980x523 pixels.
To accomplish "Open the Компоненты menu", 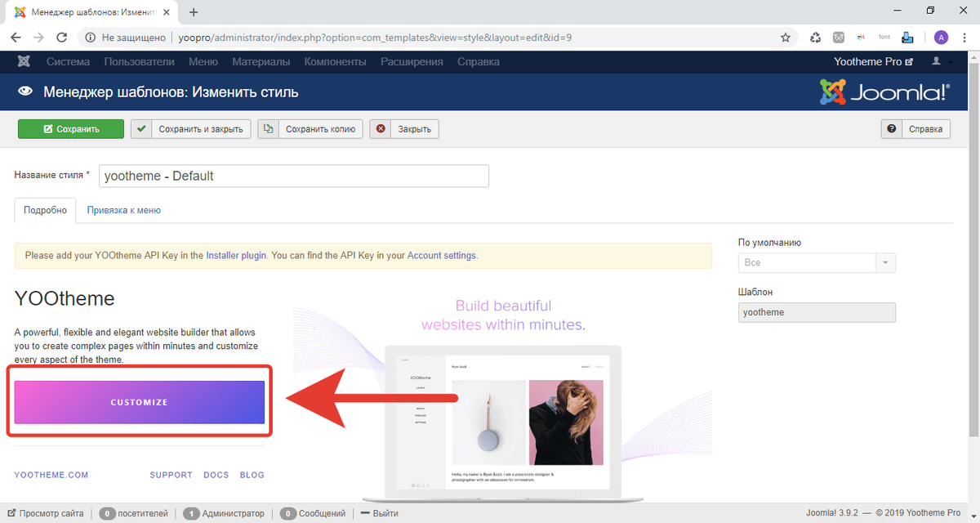I will [335, 62].
